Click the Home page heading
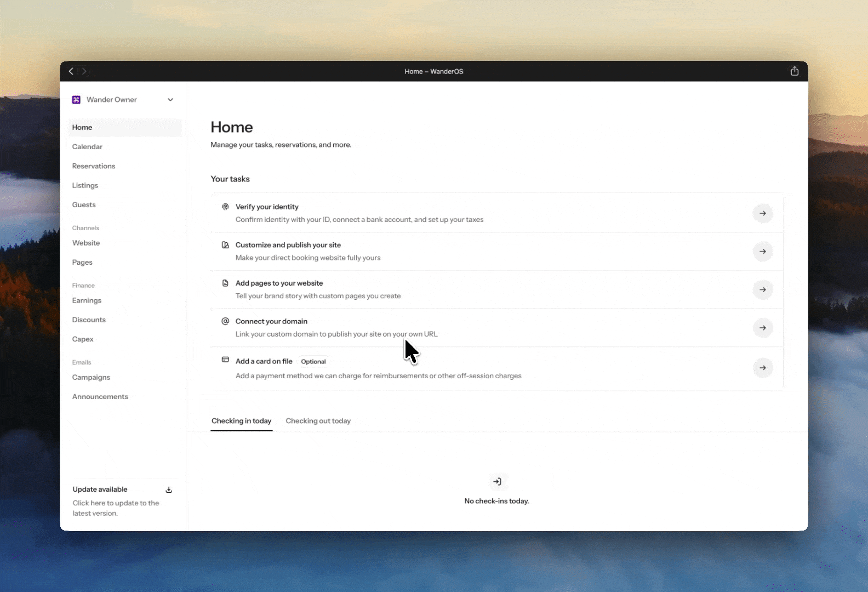868x592 pixels. pos(232,127)
